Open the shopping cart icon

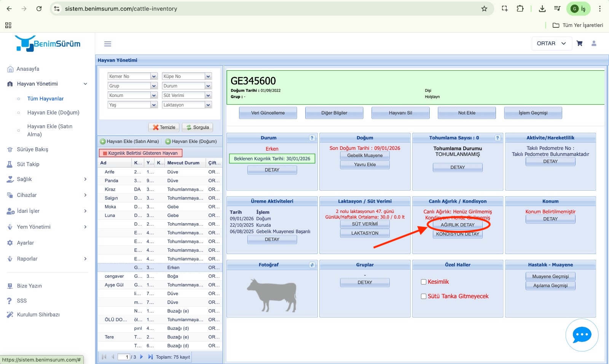[x=579, y=43]
